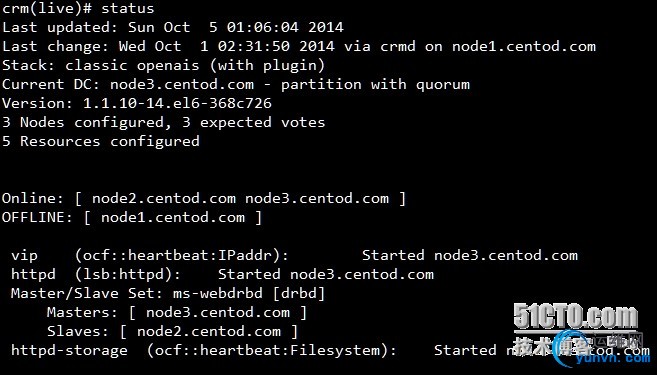Click the 'crm(live)# status' command line
The width and height of the screenshot is (657, 375).
[78, 8]
